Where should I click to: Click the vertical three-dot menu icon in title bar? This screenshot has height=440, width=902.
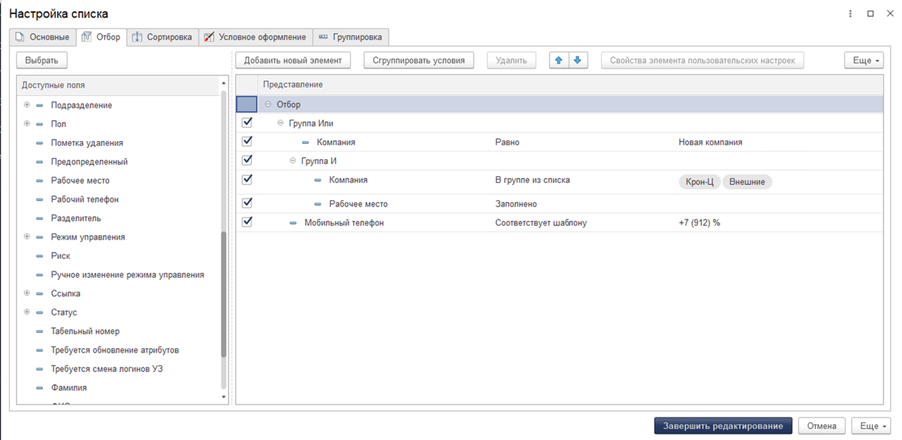click(851, 14)
